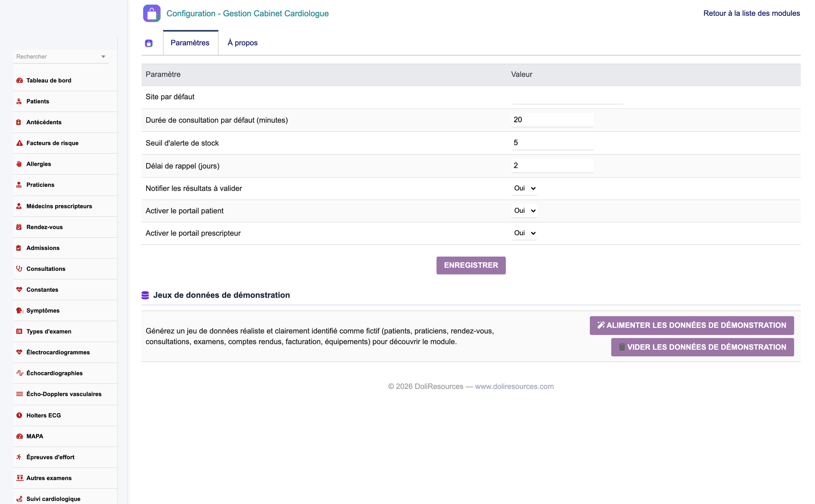Open Antécédents menu entry
The width and height of the screenshot is (815, 504).
tap(44, 122)
